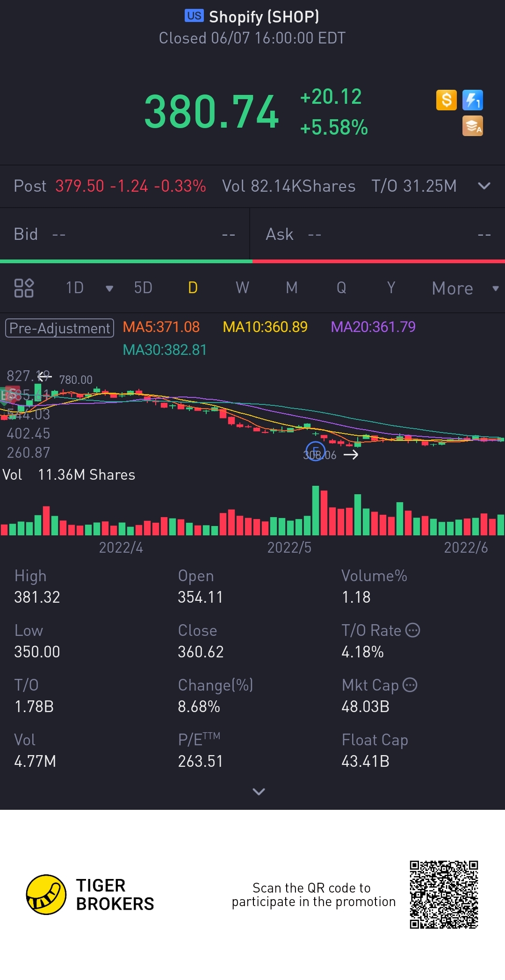Tap the P/E TTM 263.51 value
This screenshot has width=505, height=980.
click(x=200, y=761)
